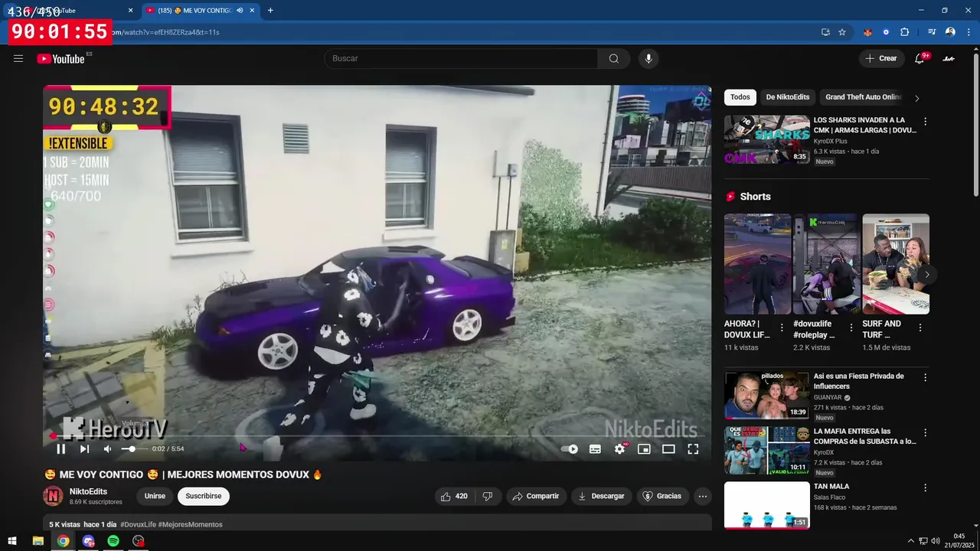Bookmark this page with star icon

(x=842, y=32)
